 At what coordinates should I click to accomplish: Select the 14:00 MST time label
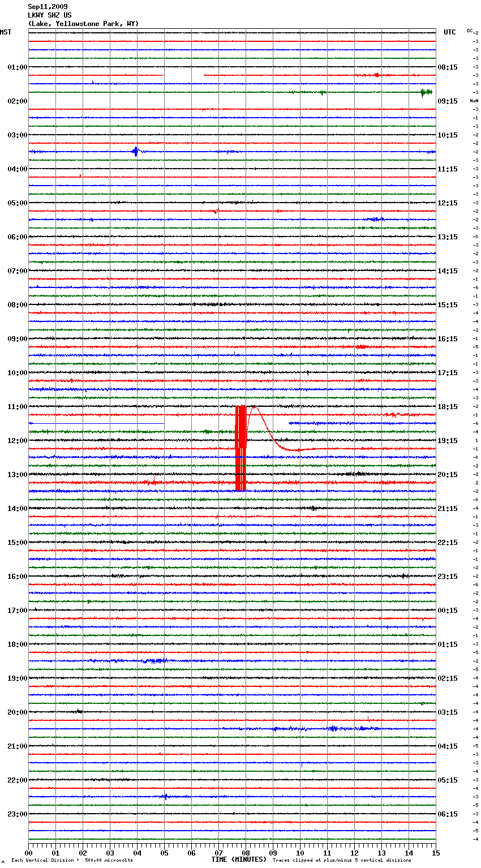click(x=18, y=509)
